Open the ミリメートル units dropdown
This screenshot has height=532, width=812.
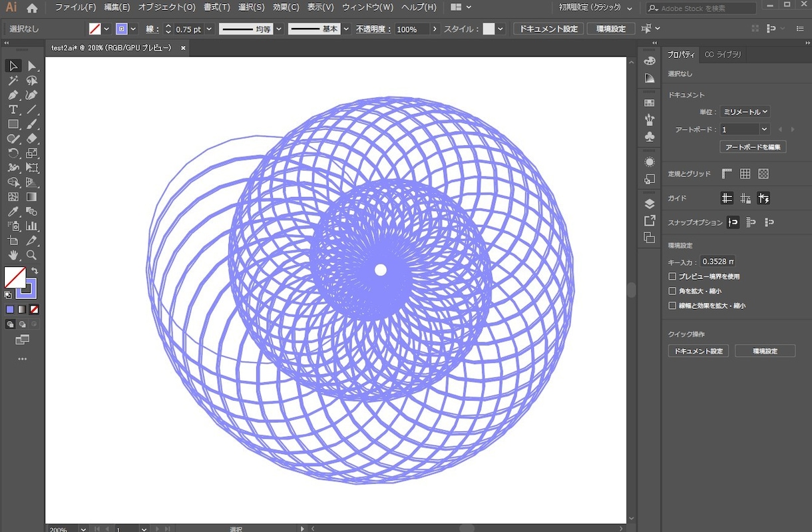pos(745,112)
